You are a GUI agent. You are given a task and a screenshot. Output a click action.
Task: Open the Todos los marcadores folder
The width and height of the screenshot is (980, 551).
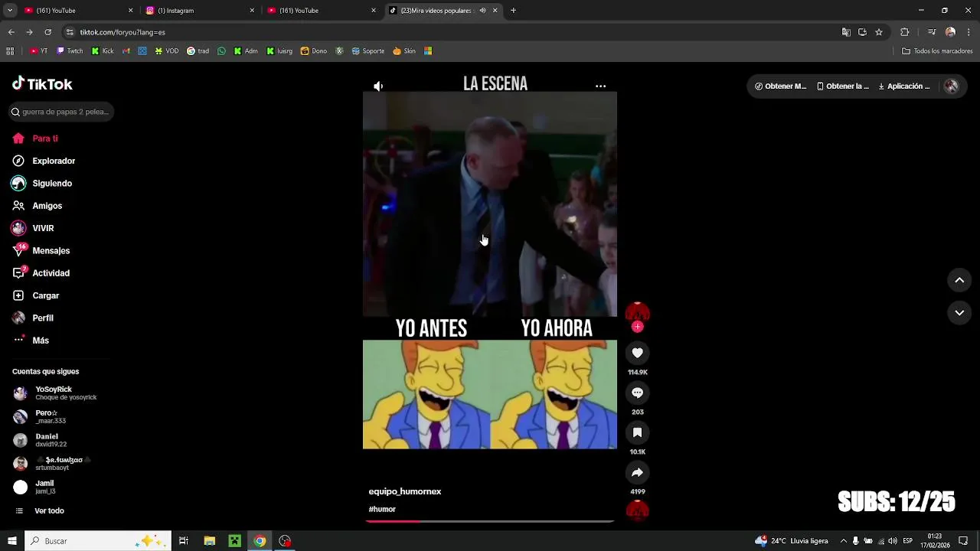937,51
